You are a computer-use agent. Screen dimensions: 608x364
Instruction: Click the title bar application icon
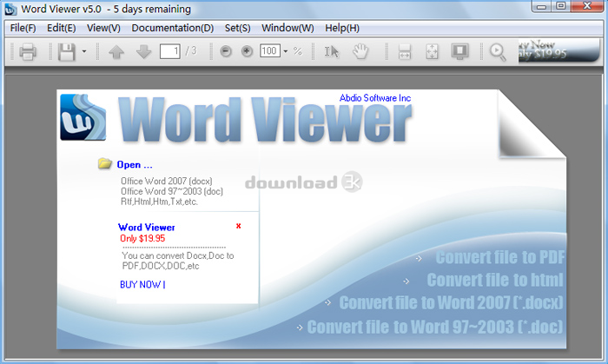click(10, 10)
